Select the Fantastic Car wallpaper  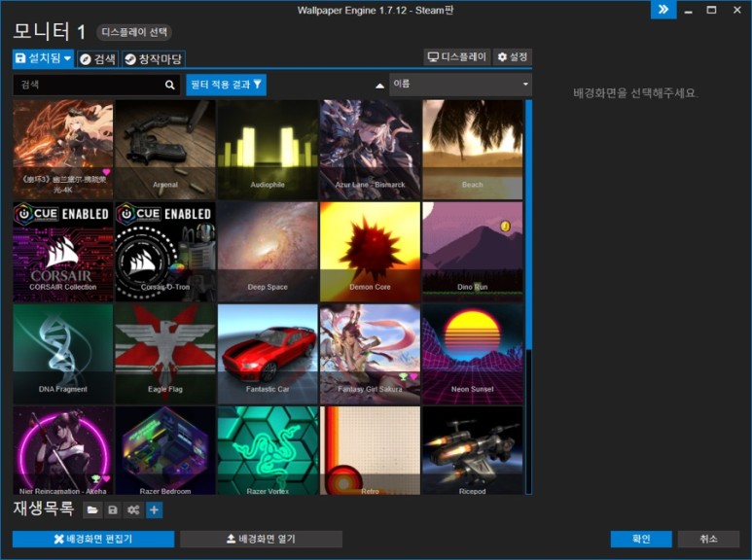pos(268,354)
